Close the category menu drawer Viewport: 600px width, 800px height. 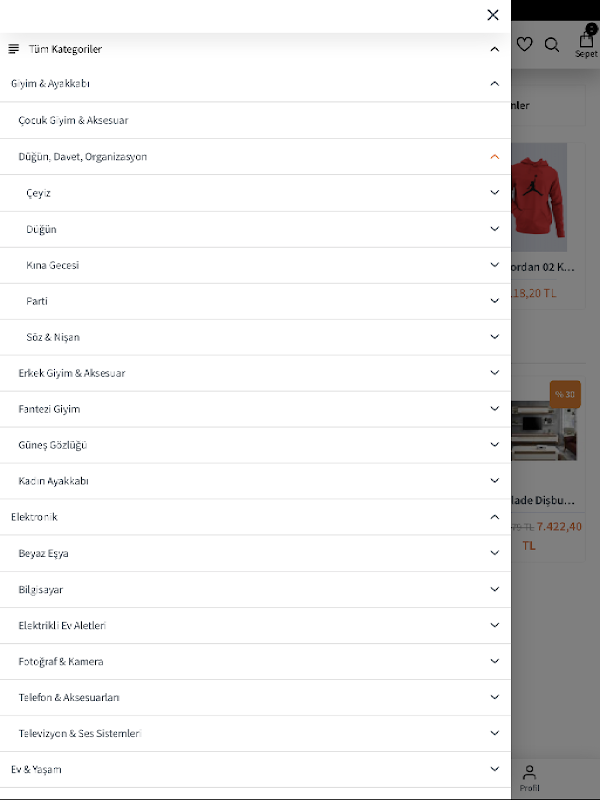coord(493,15)
